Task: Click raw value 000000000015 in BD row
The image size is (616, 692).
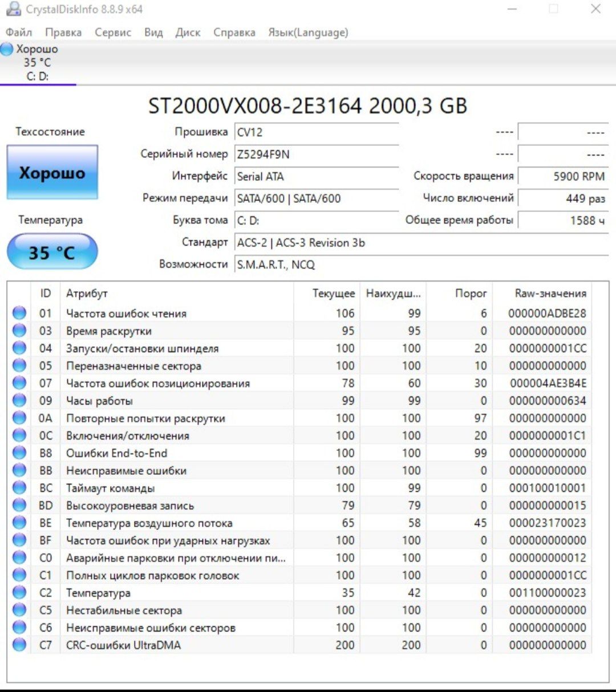Action: coord(548,506)
